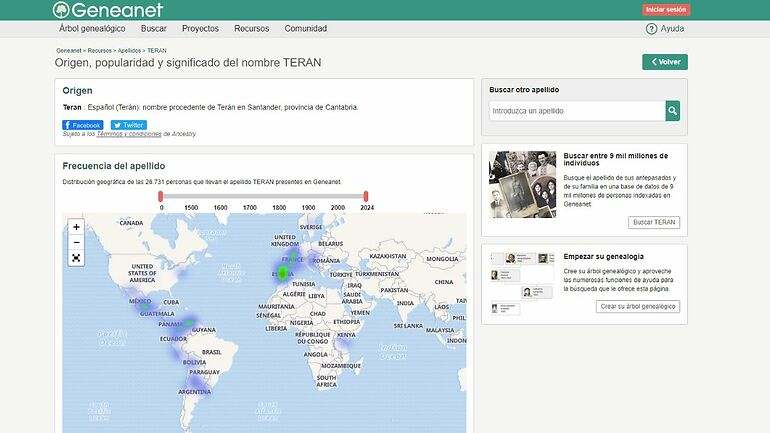Open Términos y condiciones link
This screenshot has width=770, height=433.
tap(129, 134)
